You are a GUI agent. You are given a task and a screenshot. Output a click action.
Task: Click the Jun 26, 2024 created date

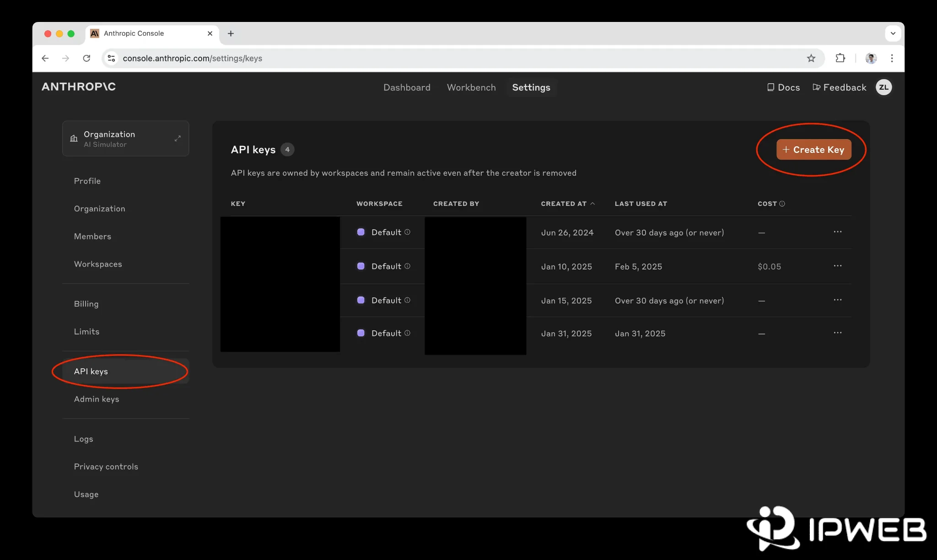pyautogui.click(x=567, y=233)
